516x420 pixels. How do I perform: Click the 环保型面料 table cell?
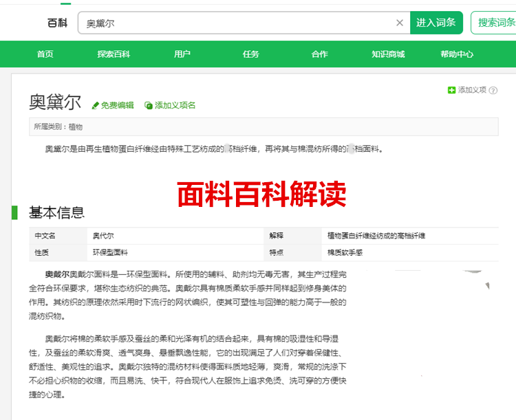111,252
